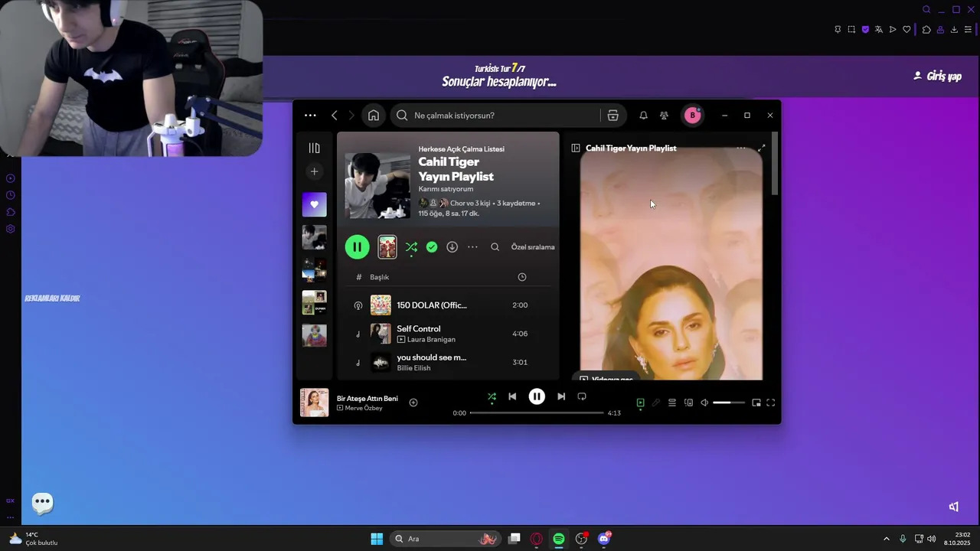Click the 'Giriş yap' login button in browser
980x551 pixels.
(938, 77)
